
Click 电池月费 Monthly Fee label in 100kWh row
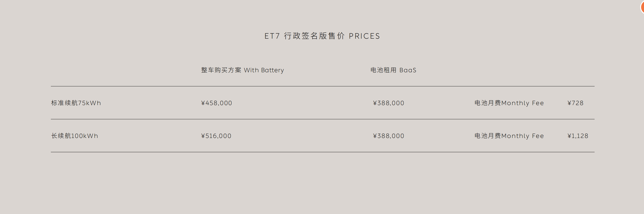click(x=509, y=136)
